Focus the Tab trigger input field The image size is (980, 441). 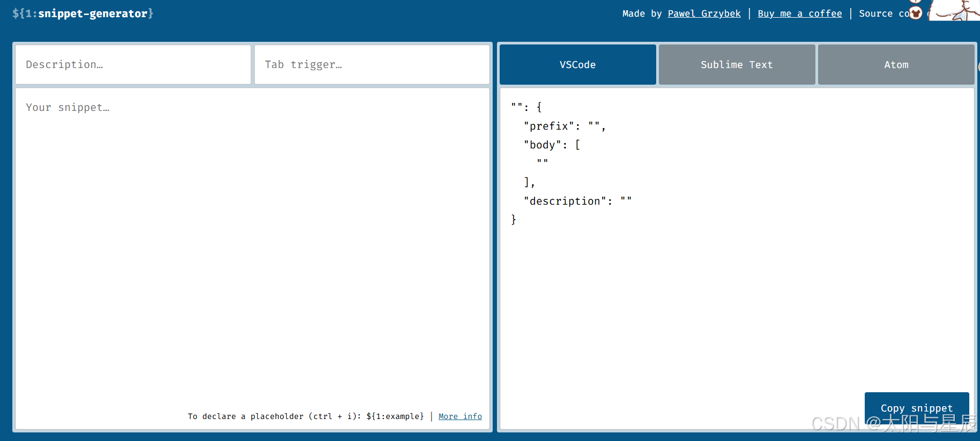coord(372,64)
